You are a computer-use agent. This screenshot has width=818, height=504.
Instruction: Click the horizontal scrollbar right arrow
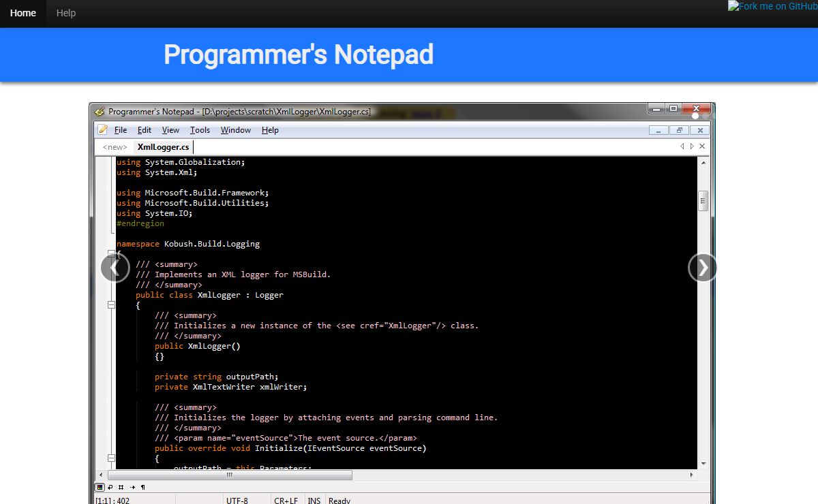(x=691, y=475)
